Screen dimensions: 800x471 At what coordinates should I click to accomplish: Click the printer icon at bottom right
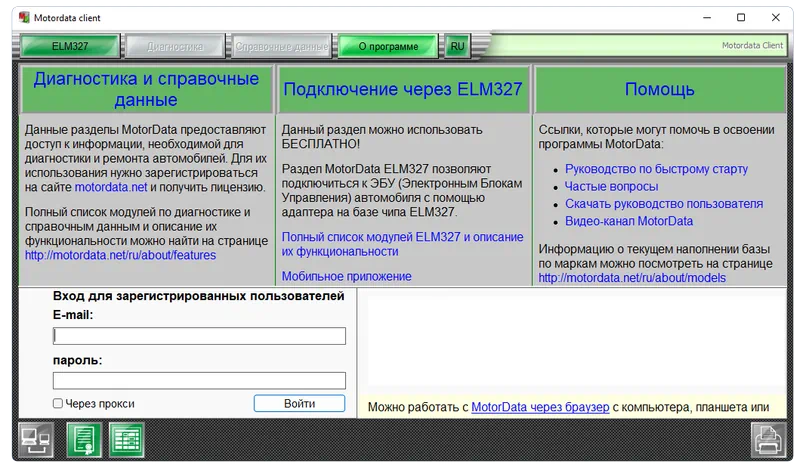tap(768, 440)
